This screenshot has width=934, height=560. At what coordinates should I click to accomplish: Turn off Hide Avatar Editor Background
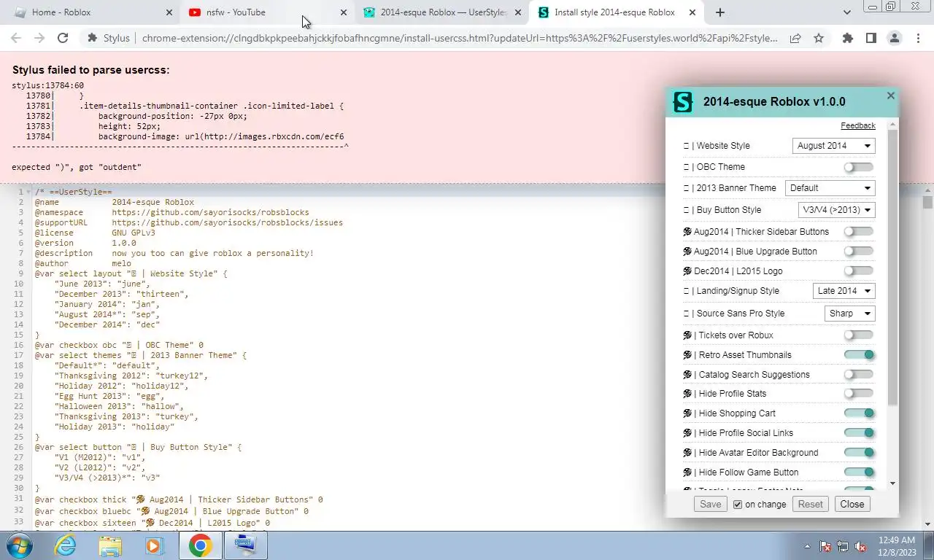point(859,452)
